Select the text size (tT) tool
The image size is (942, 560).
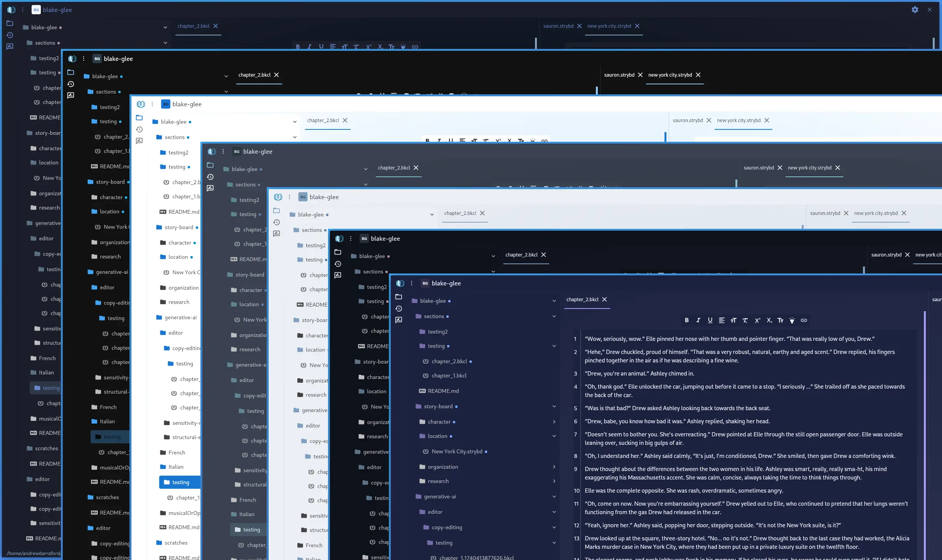click(733, 320)
